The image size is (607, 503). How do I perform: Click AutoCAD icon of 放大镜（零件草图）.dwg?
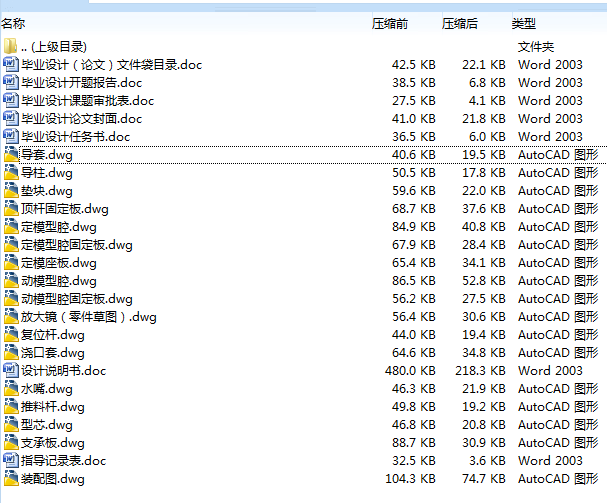click(11, 316)
